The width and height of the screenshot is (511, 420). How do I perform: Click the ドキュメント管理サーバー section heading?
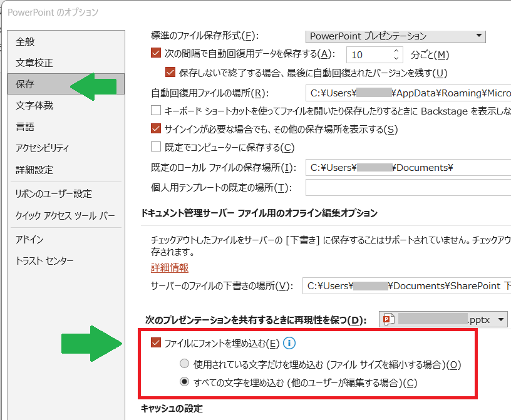(x=259, y=213)
